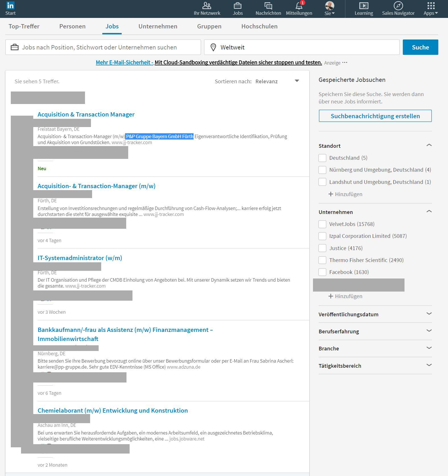Switch to the Personen tab
Viewport: 448px width, 476px height.
72,26
